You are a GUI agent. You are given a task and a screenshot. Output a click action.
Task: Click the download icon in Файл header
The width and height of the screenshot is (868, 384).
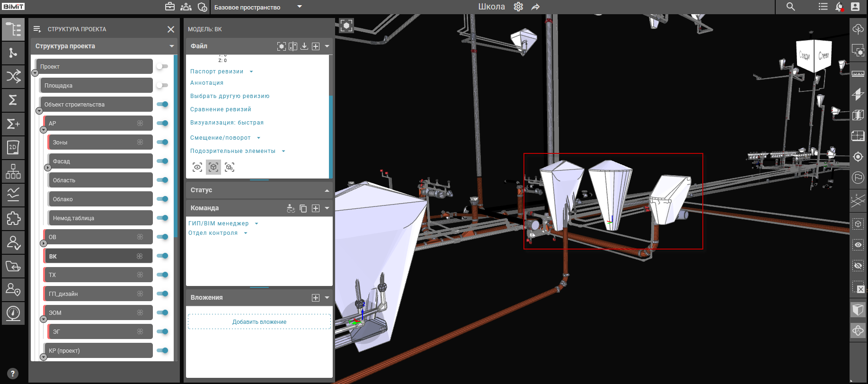[x=304, y=46]
